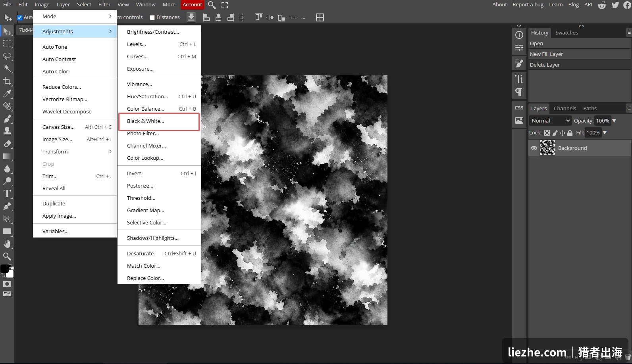Hide the Background layer eye icon
The width and height of the screenshot is (632, 364).
tap(534, 148)
